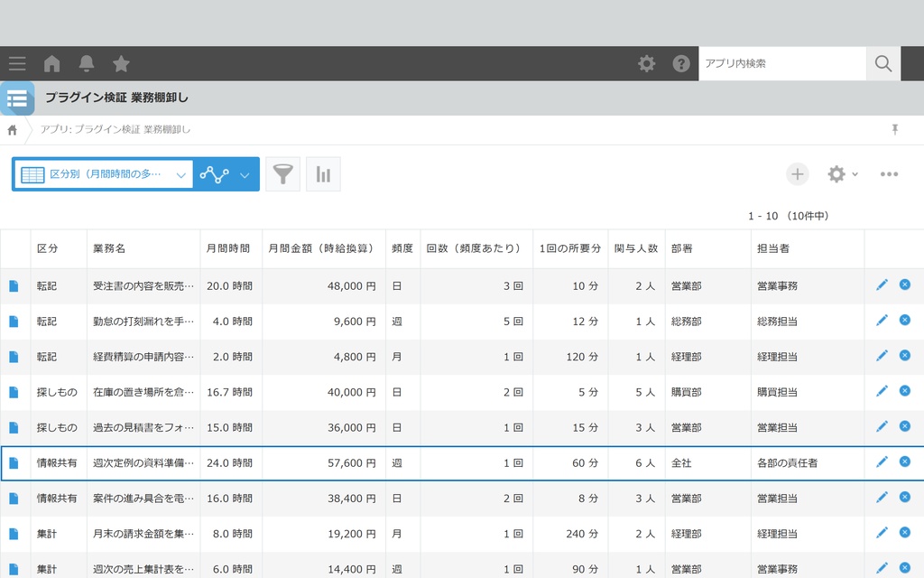The width and height of the screenshot is (924, 578).
Task: Click the search magnifier button
Action: pyautogui.click(x=883, y=64)
